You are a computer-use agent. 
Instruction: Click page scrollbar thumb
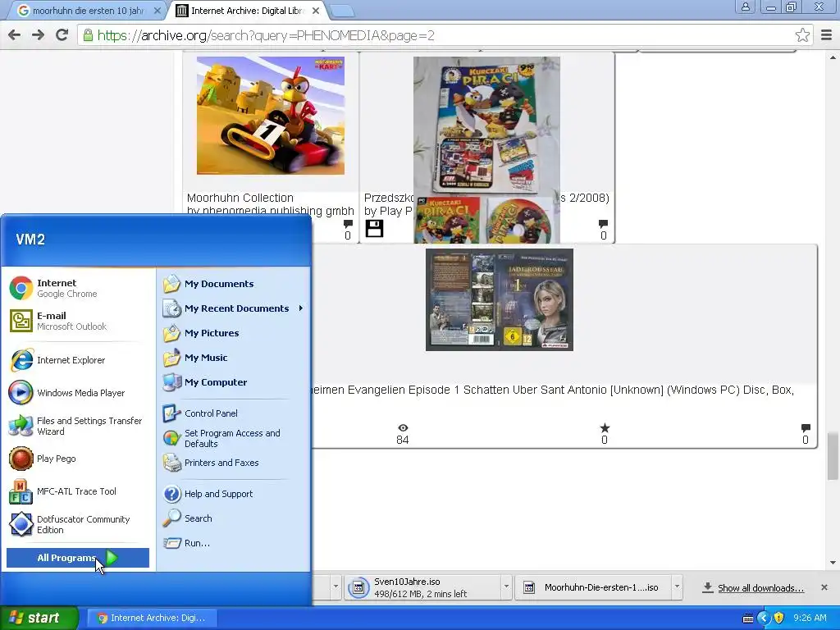[833, 455]
